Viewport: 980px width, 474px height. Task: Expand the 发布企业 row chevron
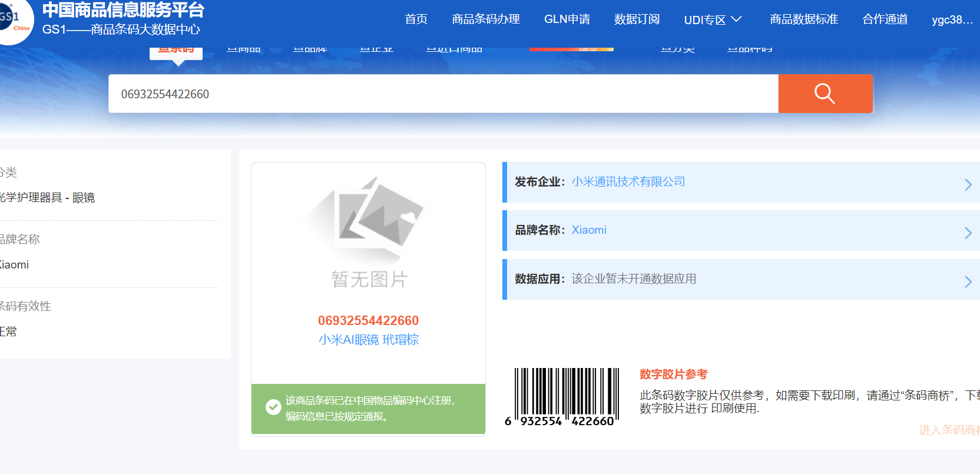(x=968, y=184)
